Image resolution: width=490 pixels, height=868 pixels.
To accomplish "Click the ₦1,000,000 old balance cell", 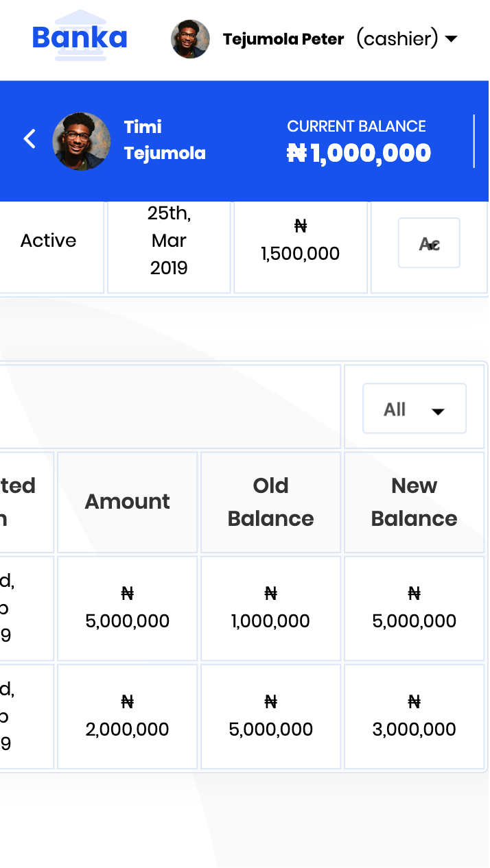I will pos(270,608).
